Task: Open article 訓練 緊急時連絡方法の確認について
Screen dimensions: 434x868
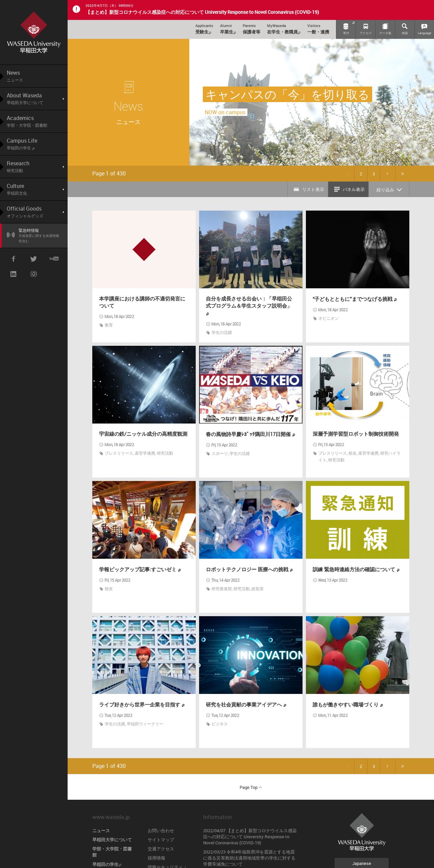Action: pyautogui.click(x=356, y=570)
